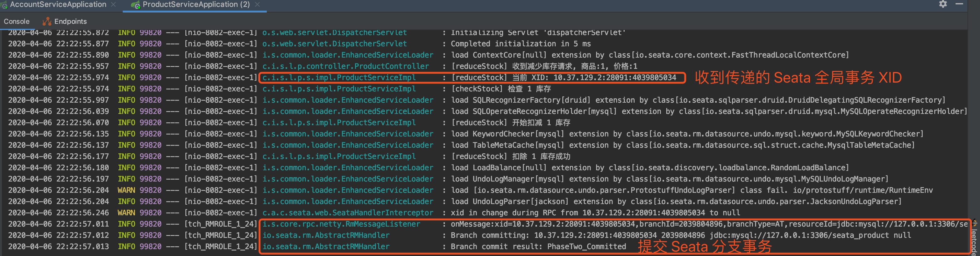Click the ProductServiceApplication Spring Boot icon
The image size is (980, 256).
135,5
